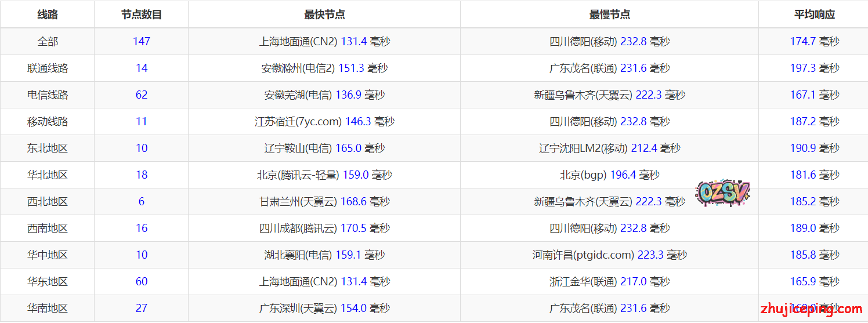Click the zhujiceping.com watermark text

(x=811, y=309)
